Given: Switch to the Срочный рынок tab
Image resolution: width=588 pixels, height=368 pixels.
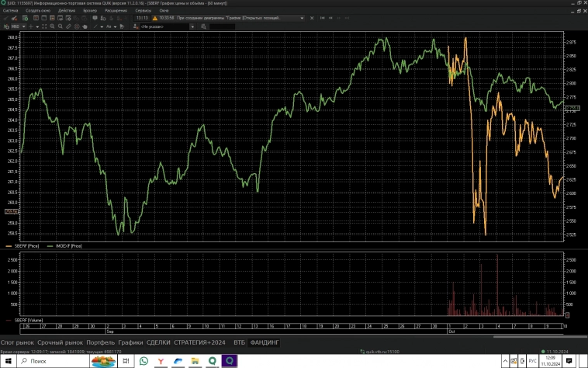Looking at the screenshot, I should tap(61, 342).
